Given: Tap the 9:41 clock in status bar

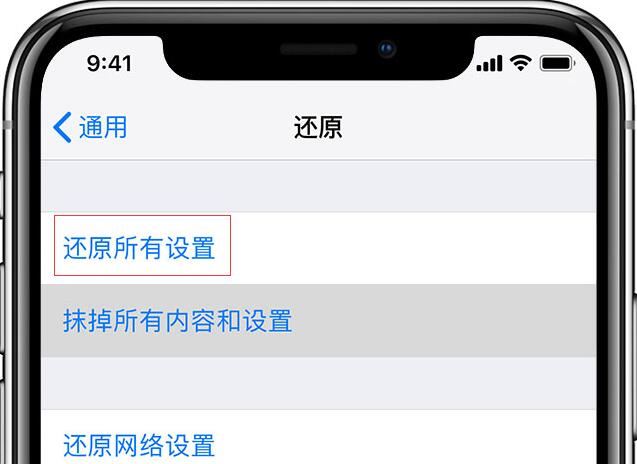Looking at the screenshot, I should click(x=109, y=63).
